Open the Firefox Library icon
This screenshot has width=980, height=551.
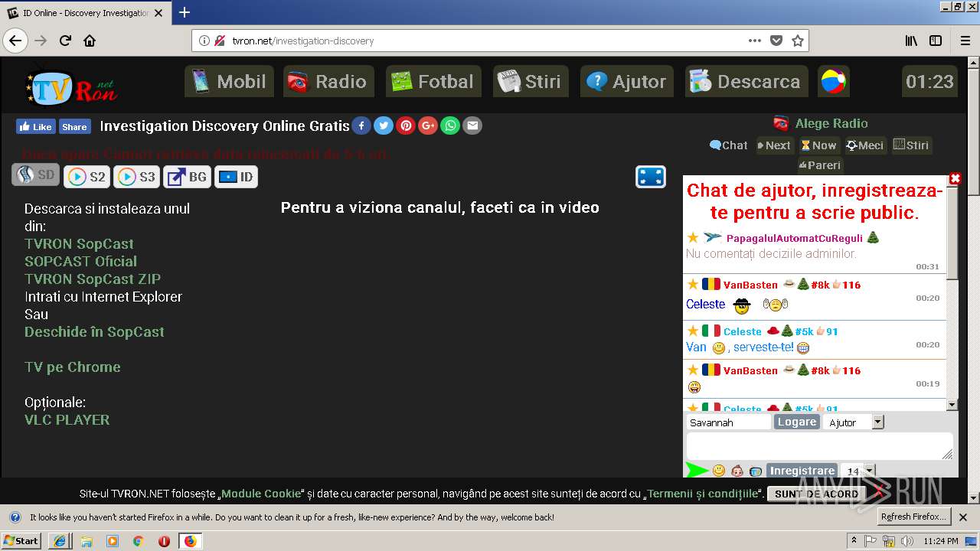click(911, 41)
